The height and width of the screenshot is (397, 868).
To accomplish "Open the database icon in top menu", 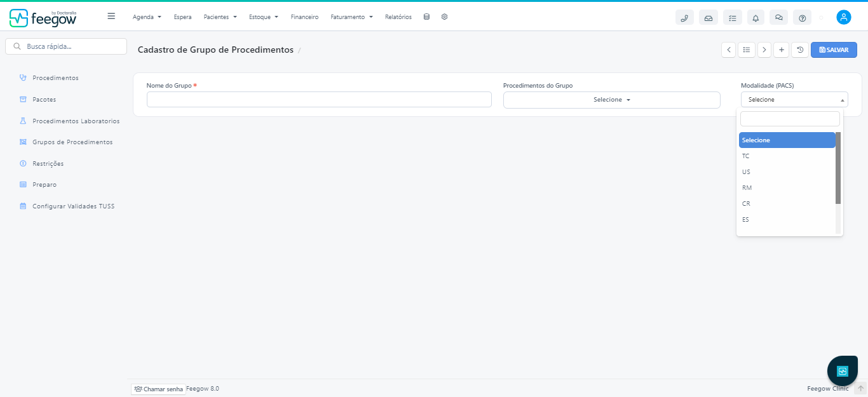I will click(426, 17).
